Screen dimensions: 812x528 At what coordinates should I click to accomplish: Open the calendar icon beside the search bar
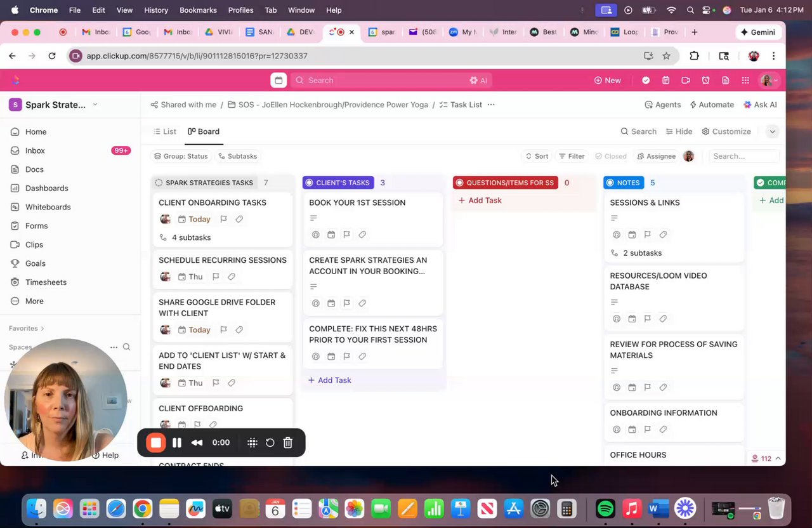(x=278, y=80)
